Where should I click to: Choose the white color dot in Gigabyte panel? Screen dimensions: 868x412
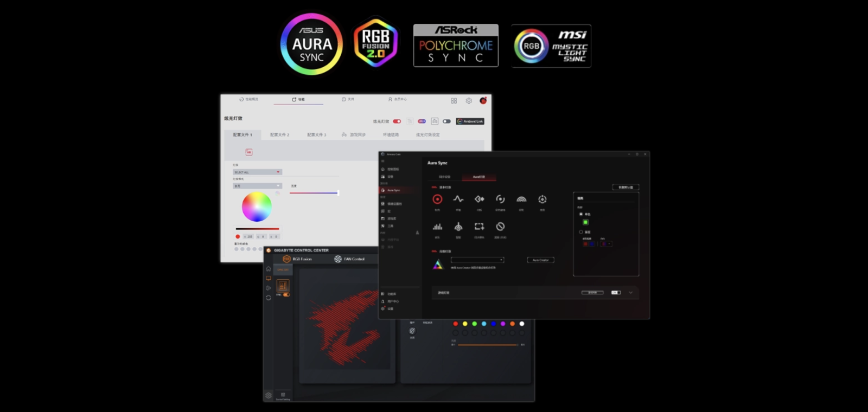pos(522,324)
